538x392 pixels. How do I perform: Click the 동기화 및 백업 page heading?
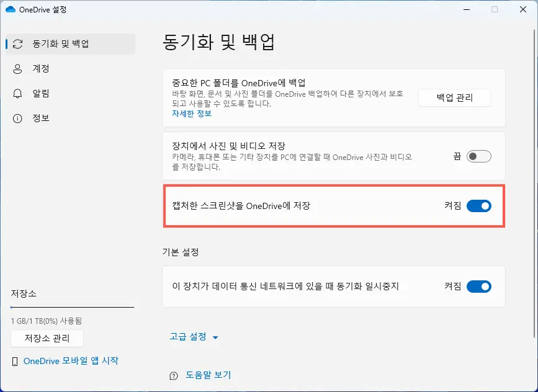[x=218, y=42]
